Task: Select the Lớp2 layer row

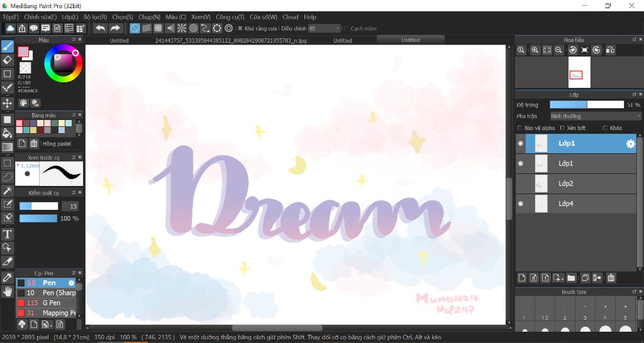Action: click(x=576, y=183)
